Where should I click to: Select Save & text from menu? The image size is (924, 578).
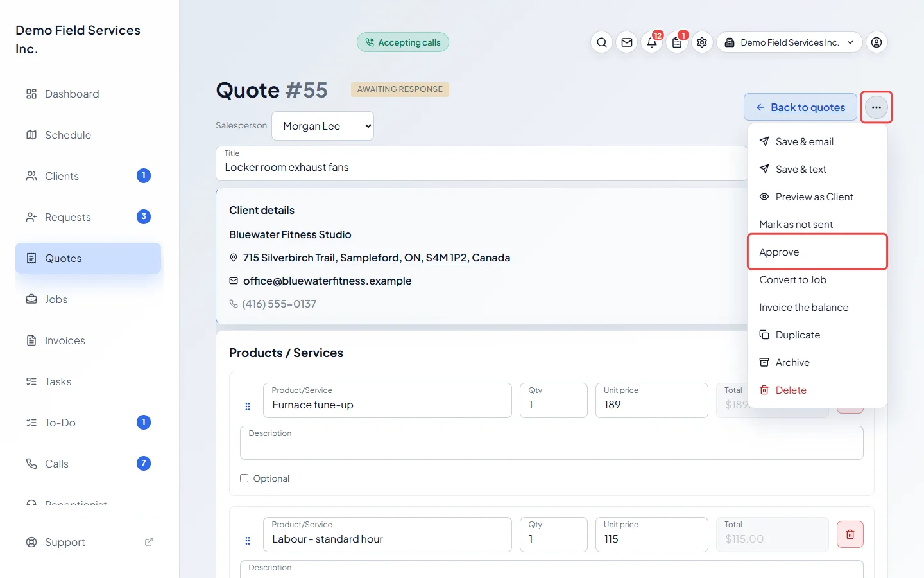[817, 169]
